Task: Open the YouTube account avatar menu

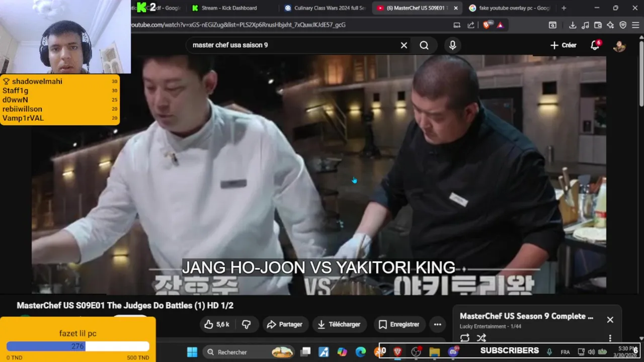Action: [619, 46]
